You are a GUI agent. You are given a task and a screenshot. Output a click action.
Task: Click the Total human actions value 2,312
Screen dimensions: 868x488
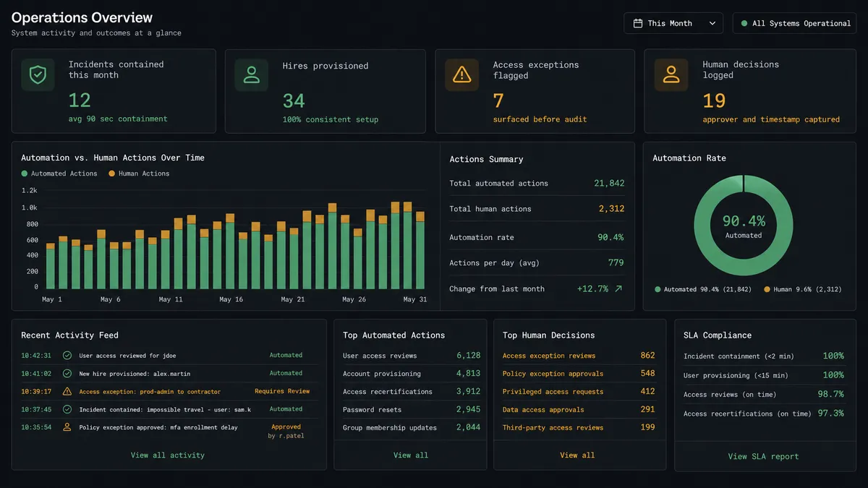pyautogui.click(x=611, y=209)
